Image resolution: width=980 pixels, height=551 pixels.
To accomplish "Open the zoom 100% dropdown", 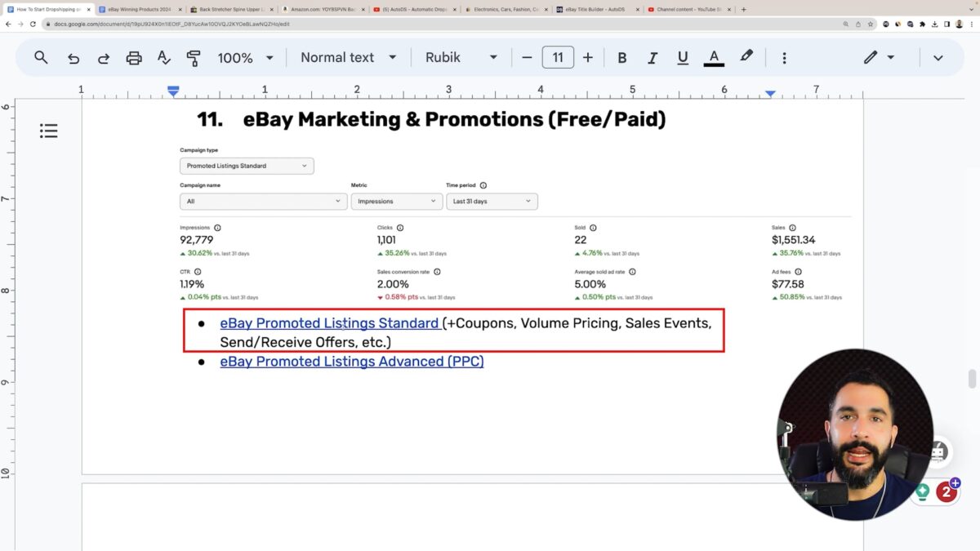I will click(245, 58).
